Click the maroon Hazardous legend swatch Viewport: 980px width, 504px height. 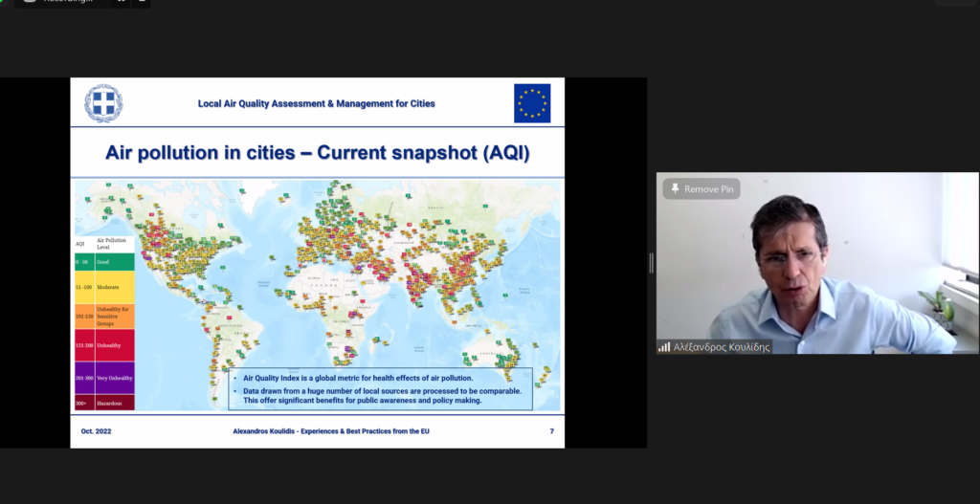pyautogui.click(x=104, y=404)
